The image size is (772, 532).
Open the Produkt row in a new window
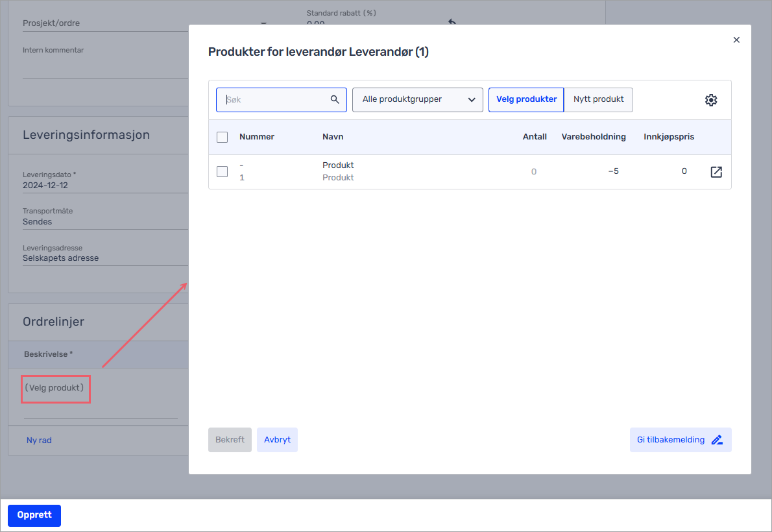(x=716, y=172)
